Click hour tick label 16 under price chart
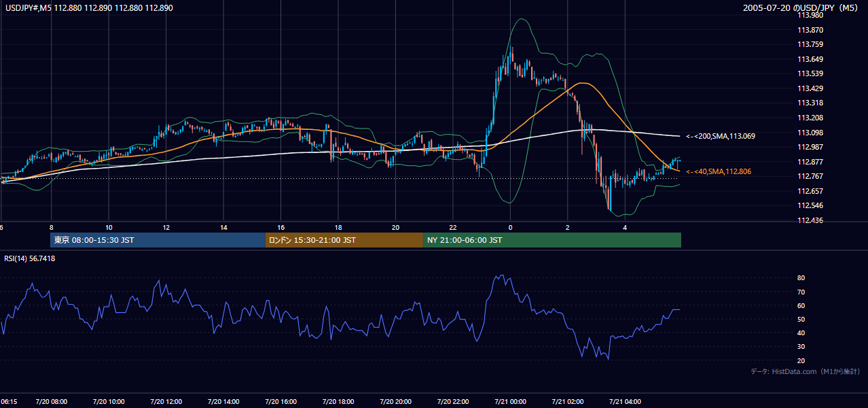The height and width of the screenshot is (408, 868). click(x=281, y=228)
